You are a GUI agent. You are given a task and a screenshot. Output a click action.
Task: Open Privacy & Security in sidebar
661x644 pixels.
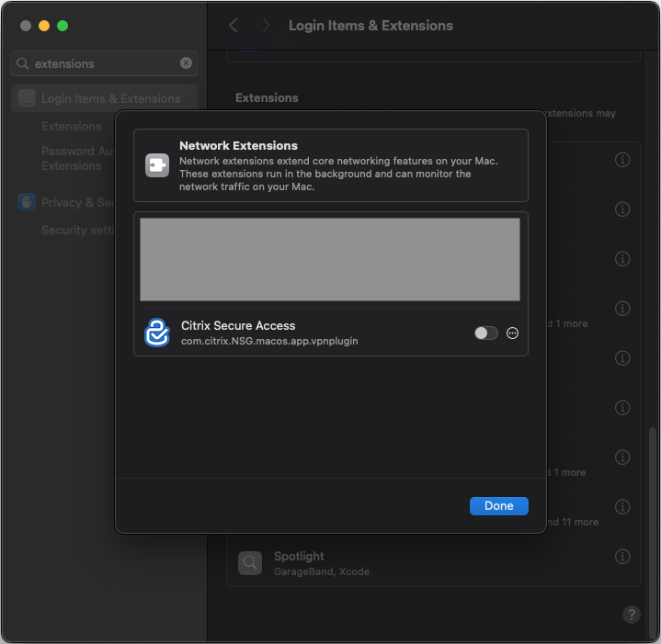tap(66, 203)
